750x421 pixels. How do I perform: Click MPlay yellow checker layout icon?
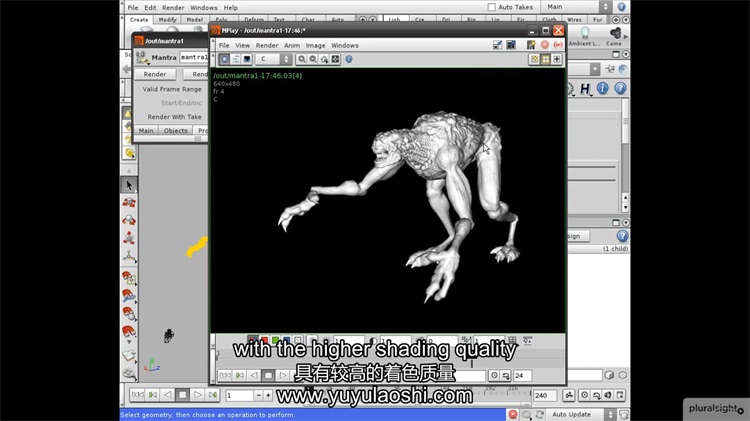pyautogui.click(x=534, y=59)
